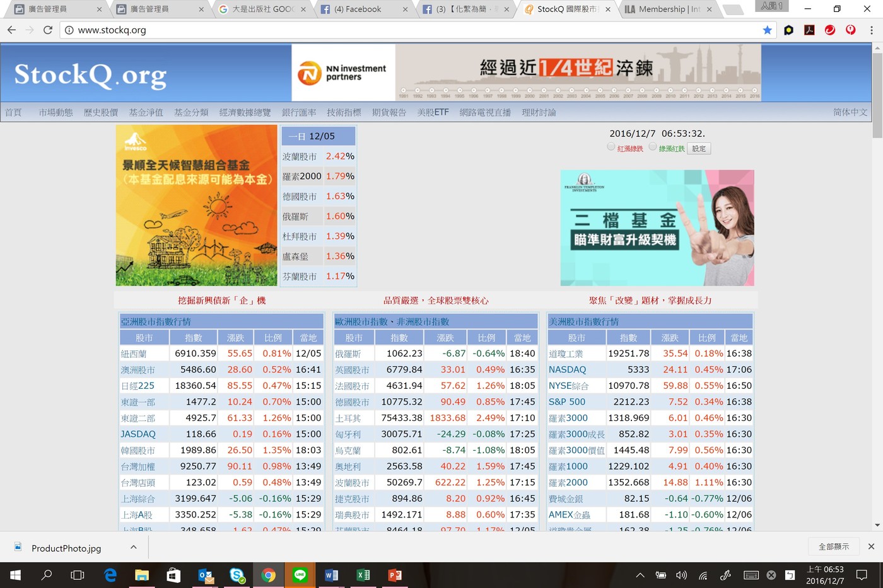Reload the page with refresh icon
Image resolution: width=883 pixels, height=588 pixels.
tap(48, 30)
